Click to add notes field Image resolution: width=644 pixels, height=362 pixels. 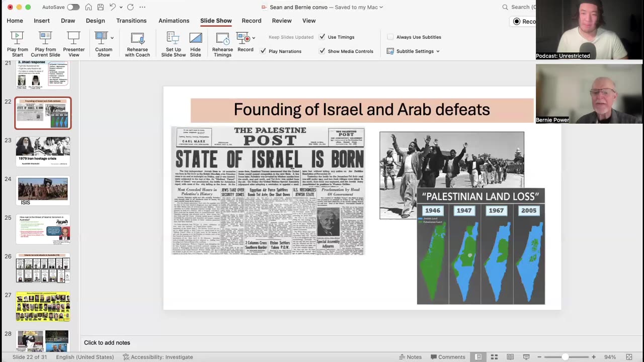107,342
